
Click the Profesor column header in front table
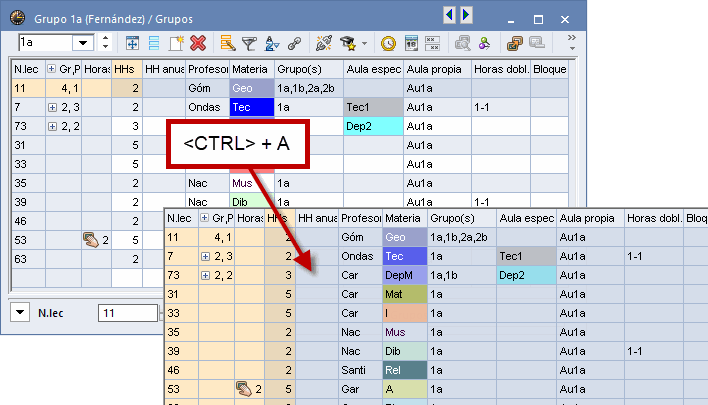tap(360, 218)
